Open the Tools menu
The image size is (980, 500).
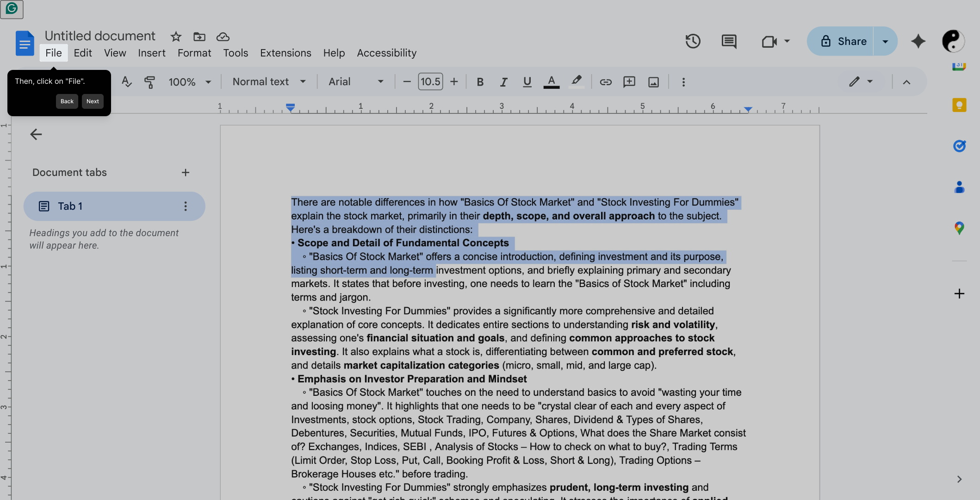coord(236,53)
